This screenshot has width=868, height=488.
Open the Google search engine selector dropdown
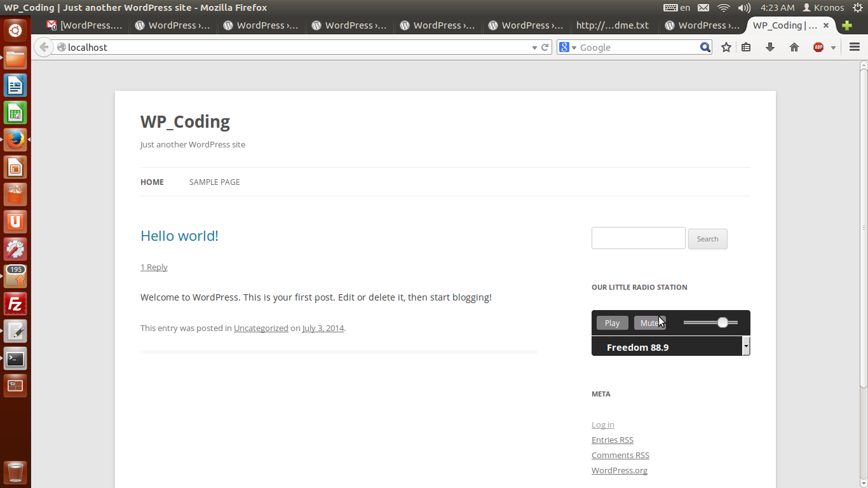pyautogui.click(x=567, y=47)
